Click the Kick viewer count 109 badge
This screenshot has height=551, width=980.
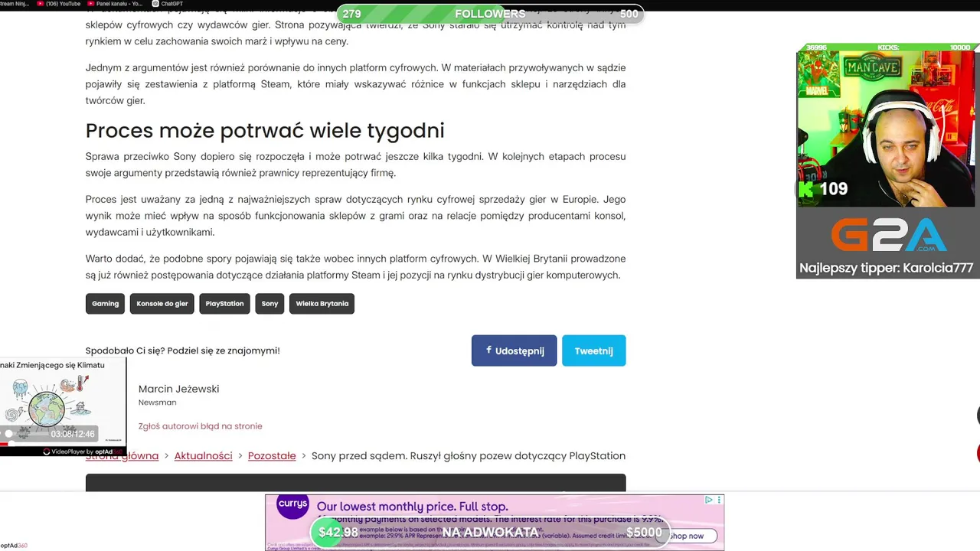(823, 189)
